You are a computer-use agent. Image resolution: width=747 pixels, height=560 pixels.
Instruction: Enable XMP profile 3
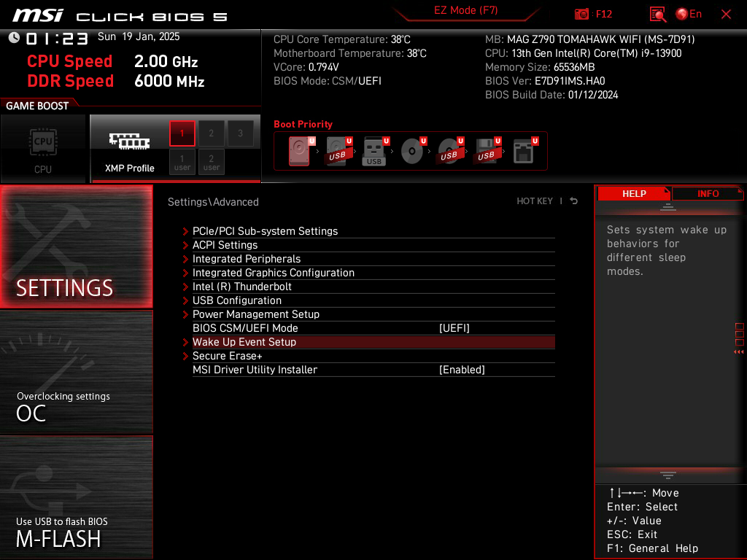240,133
